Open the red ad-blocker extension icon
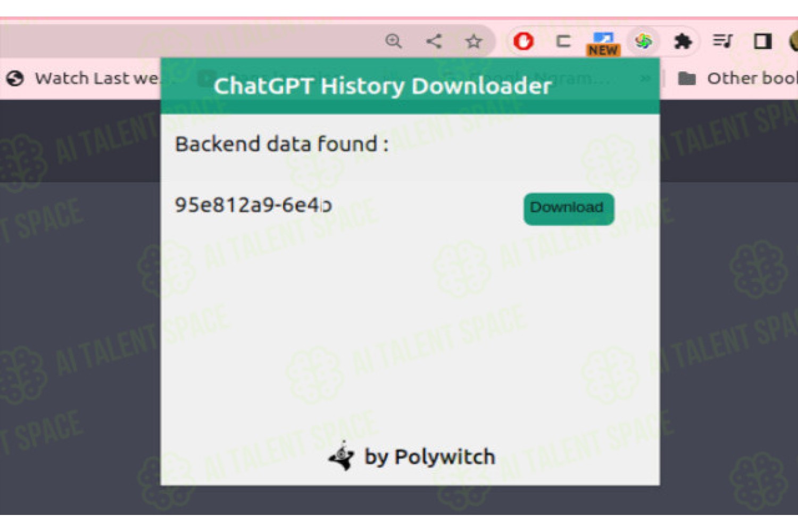 (523, 41)
